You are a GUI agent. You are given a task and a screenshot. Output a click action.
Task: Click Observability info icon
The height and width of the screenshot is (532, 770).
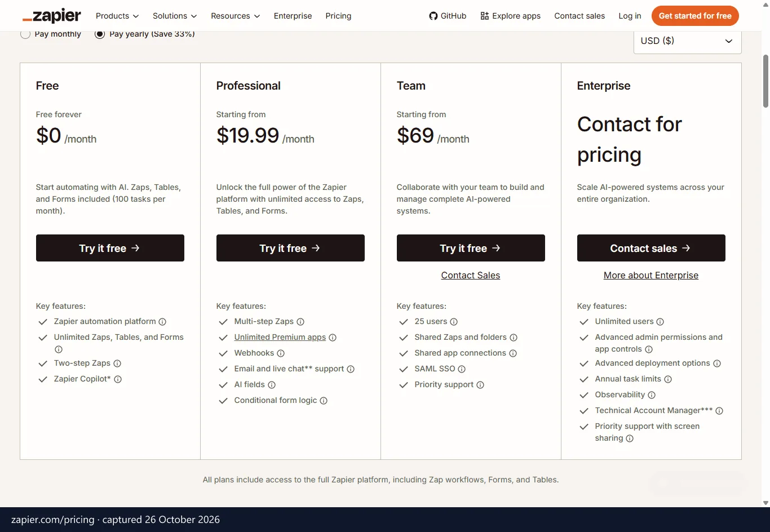click(652, 395)
